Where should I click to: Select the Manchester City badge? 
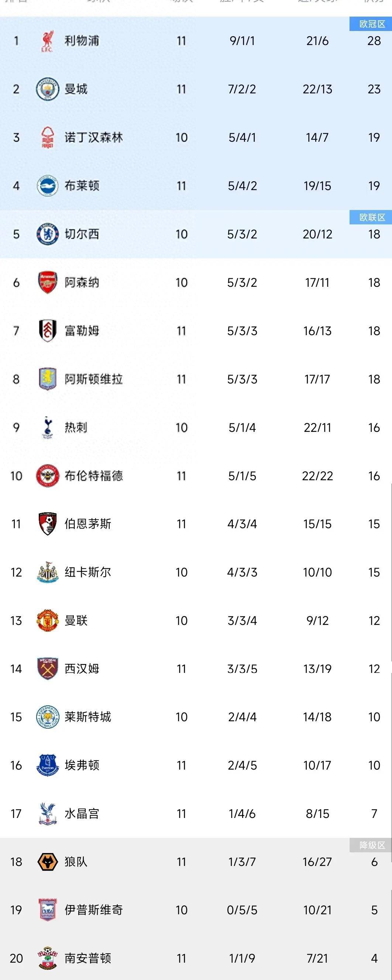pyautogui.click(x=47, y=89)
